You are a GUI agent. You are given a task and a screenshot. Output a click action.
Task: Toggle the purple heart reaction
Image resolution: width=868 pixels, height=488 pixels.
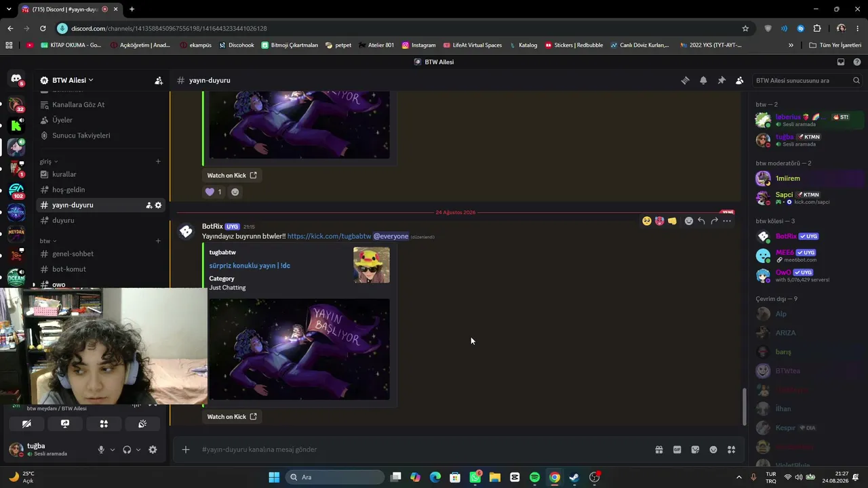(x=214, y=192)
